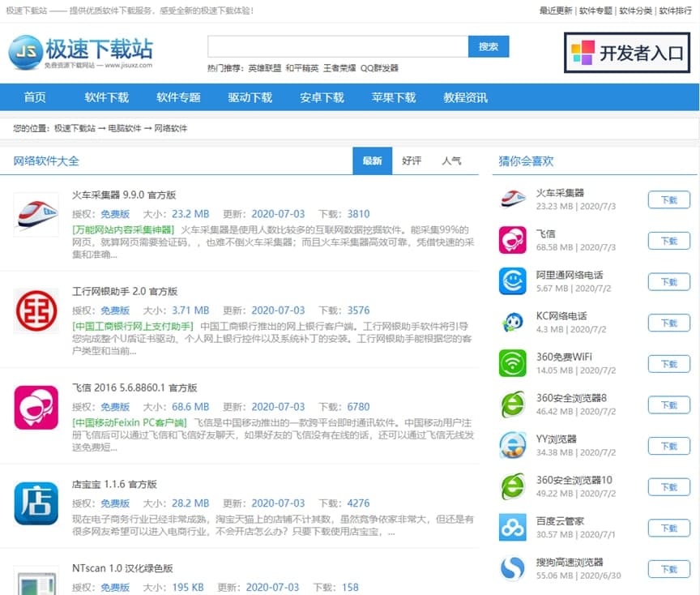The height and width of the screenshot is (595, 700).
Task: Switch to the 人气 sorting tab
Action: pos(451,161)
